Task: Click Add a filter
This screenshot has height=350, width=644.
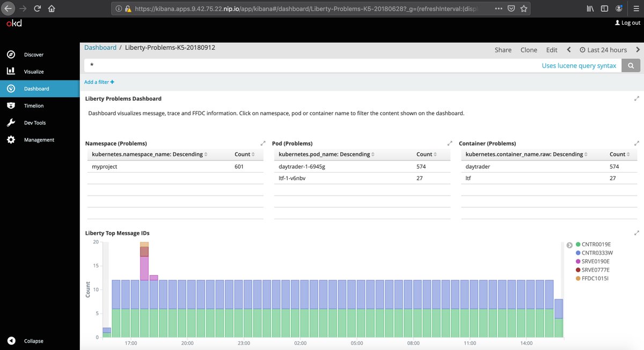Action: (x=99, y=82)
